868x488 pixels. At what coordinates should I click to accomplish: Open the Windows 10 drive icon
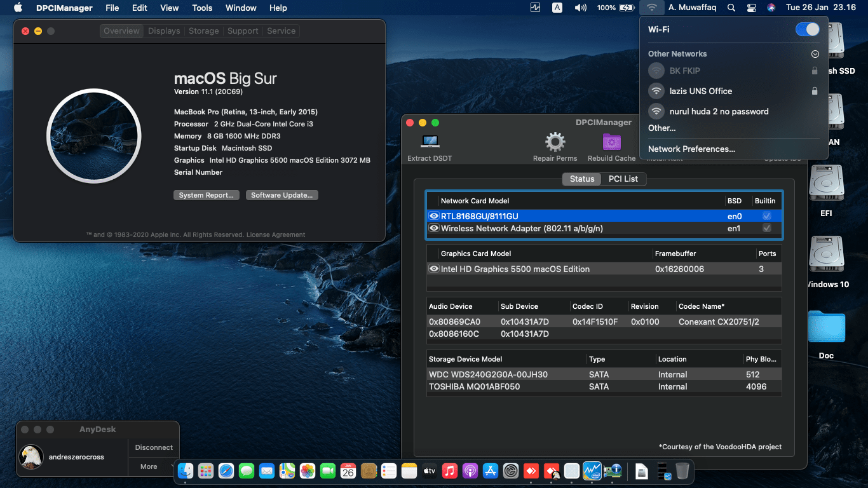point(826,254)
